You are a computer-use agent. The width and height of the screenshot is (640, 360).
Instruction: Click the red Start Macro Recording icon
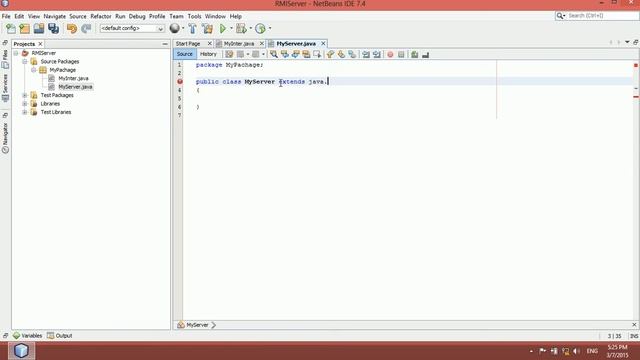[x=390, y=54]
